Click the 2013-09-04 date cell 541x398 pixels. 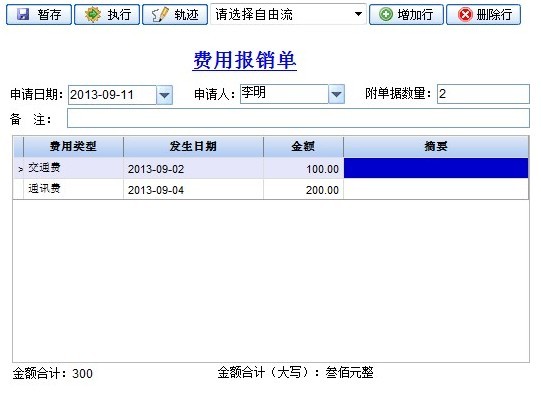[193, 189]
